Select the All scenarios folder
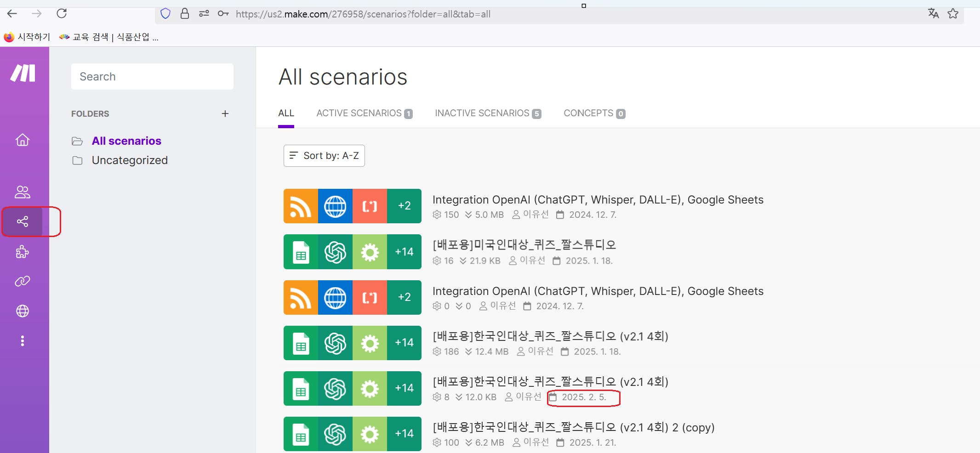Screen dimensions: 980x453 click(x=126, y=141)
